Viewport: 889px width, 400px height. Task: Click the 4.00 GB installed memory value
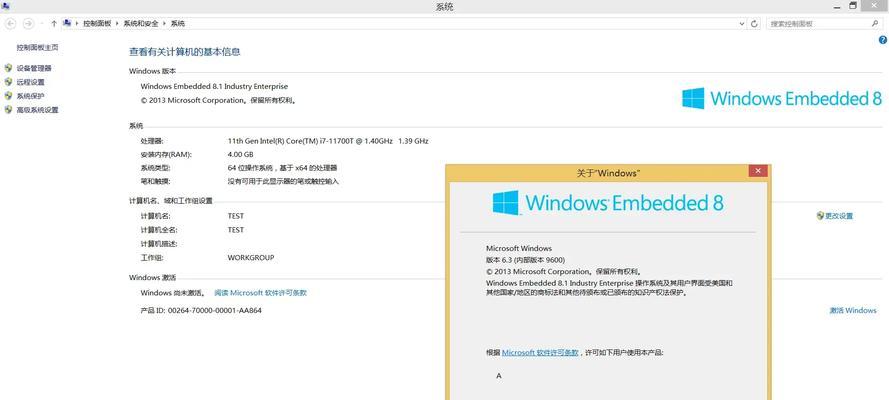coord(240,154)
